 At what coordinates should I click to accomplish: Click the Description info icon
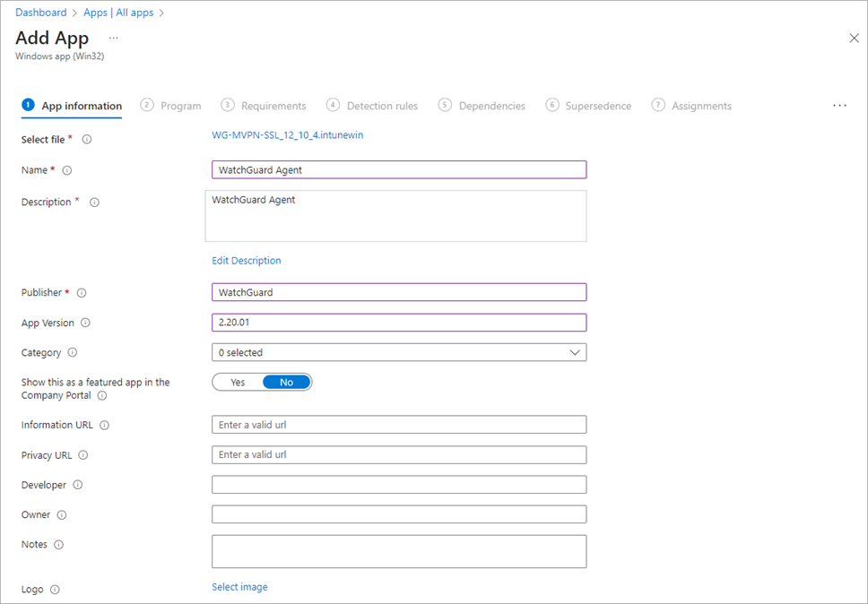tap(94, 203)
